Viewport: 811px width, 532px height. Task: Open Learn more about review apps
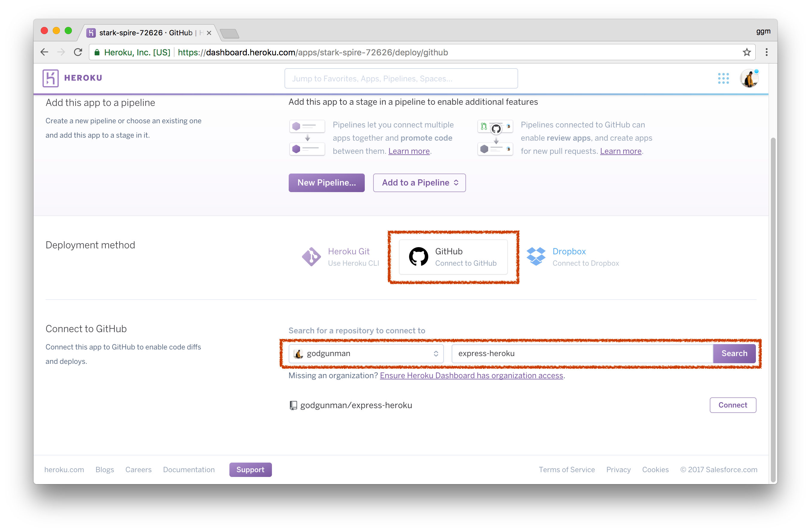pyautogui.click(x=621, y=151)
